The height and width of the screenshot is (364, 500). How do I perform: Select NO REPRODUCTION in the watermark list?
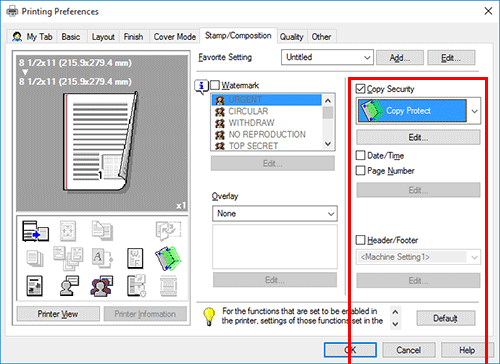pyautogui.click(x=267, y=135)
